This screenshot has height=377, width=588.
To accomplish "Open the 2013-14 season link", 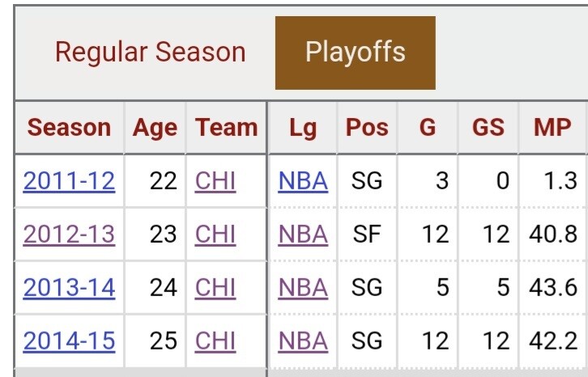I will click(x=70, y=287).
